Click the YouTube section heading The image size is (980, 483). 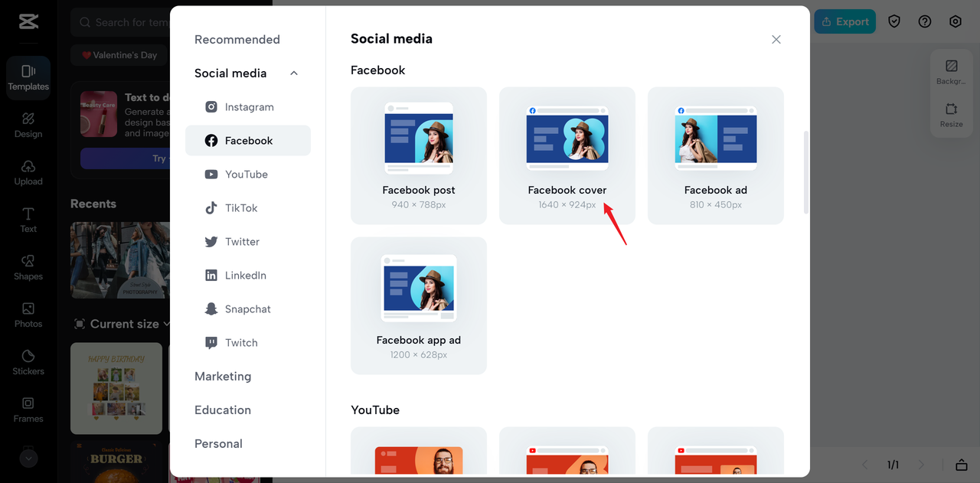coord(375,410)
